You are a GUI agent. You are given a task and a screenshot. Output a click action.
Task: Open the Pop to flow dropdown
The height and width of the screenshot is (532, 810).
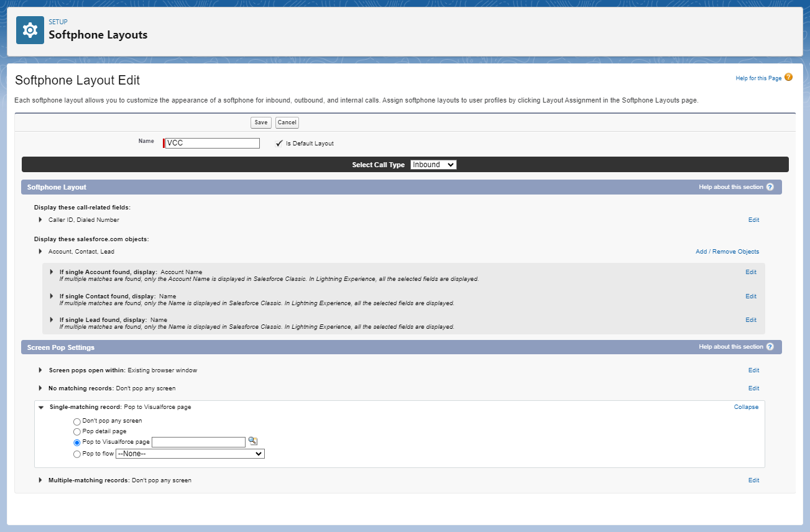190,454
